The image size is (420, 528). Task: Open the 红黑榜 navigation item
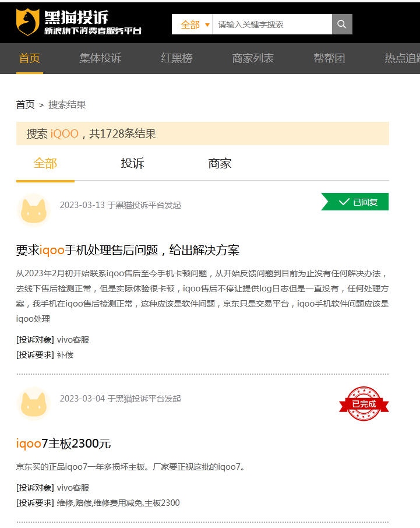(x=177, y=58)
